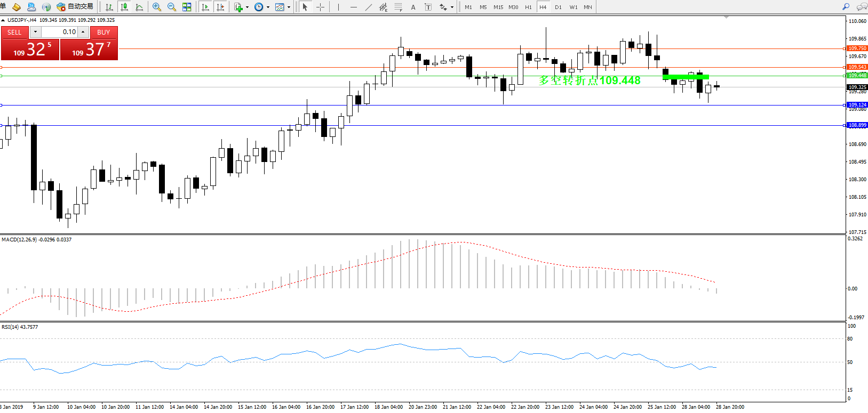
Task: Open the search magnifier at top right
Action: click(846, 7)
